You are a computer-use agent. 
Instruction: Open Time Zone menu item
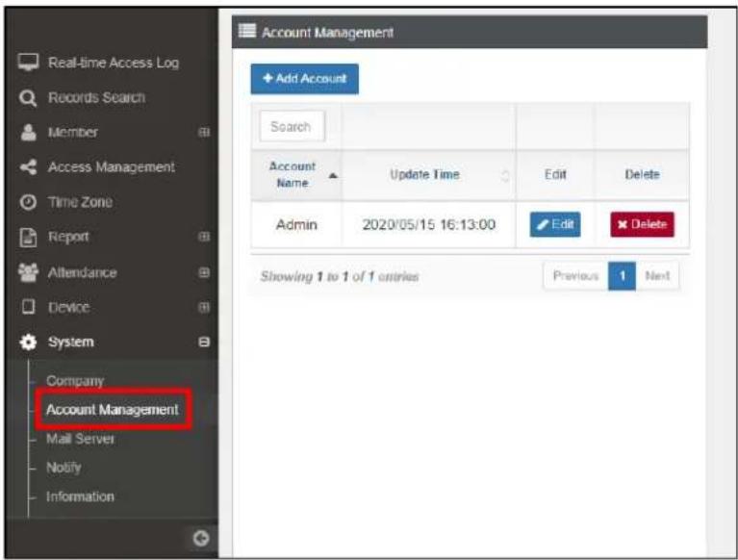(80, 202)
